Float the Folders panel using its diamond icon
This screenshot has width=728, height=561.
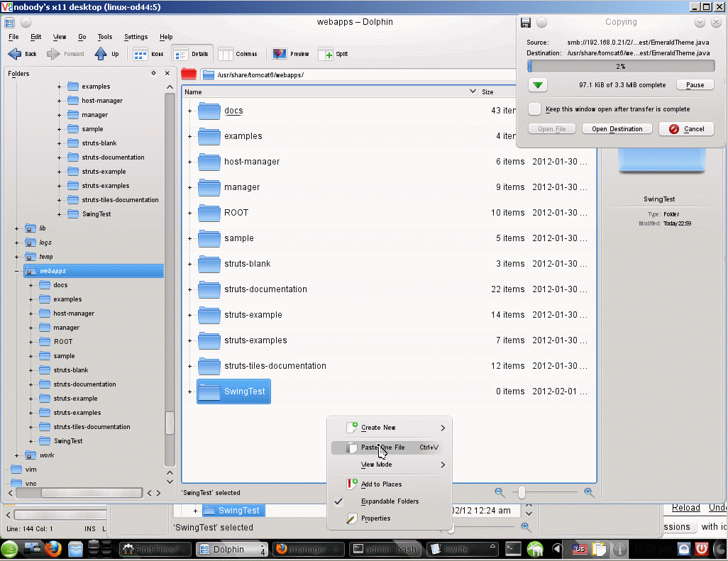click(x=154, y=73)
